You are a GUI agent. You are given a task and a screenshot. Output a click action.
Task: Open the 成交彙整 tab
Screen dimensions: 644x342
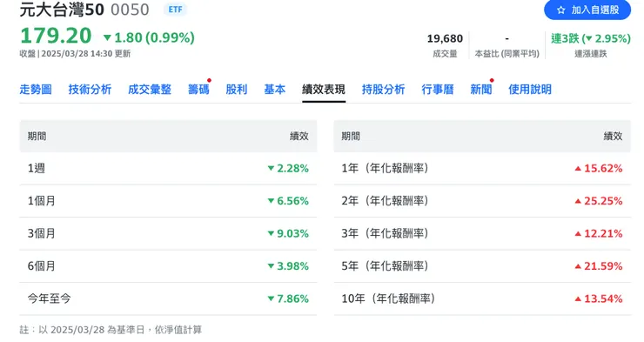(x=150, y=89)
